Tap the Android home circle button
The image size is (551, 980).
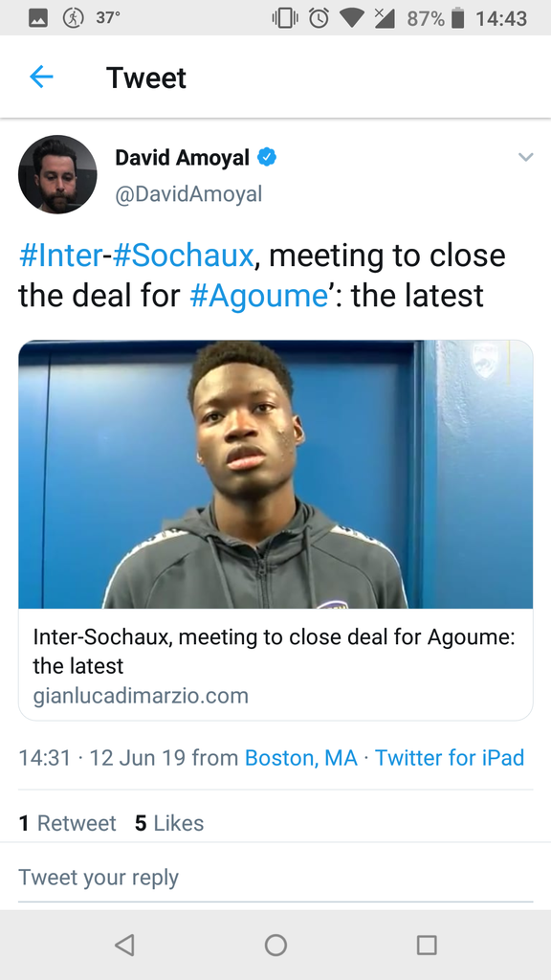pos(275,945)
